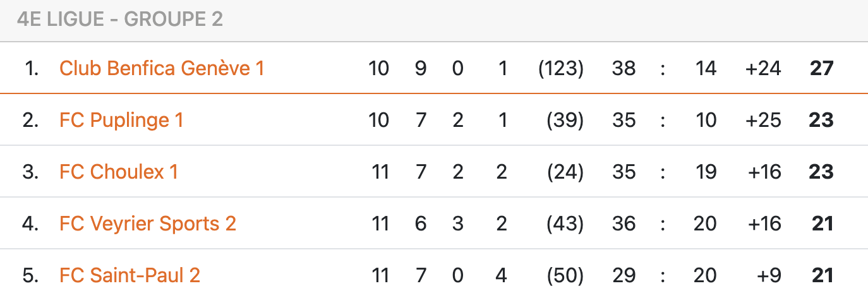
Task: Click the +9 goal difference
Action: click(768, 275)
